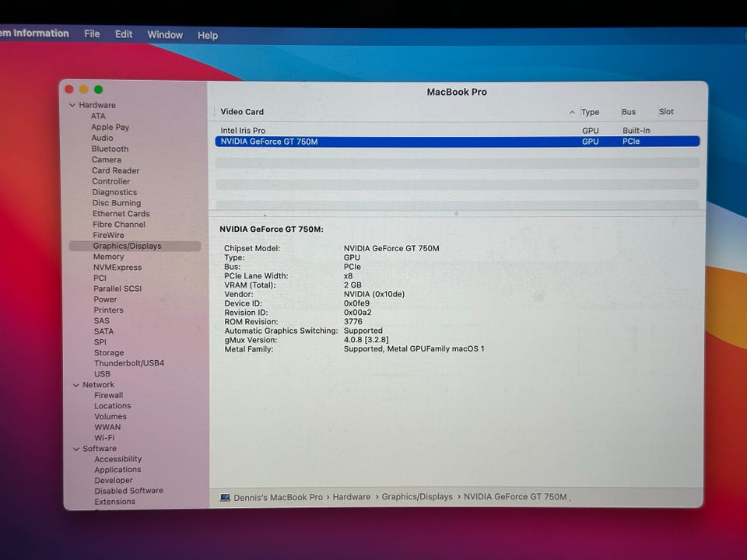The width and height of the screenshot is (747, 560).
Task: Click the green full screen button
Action: (99, 89)
